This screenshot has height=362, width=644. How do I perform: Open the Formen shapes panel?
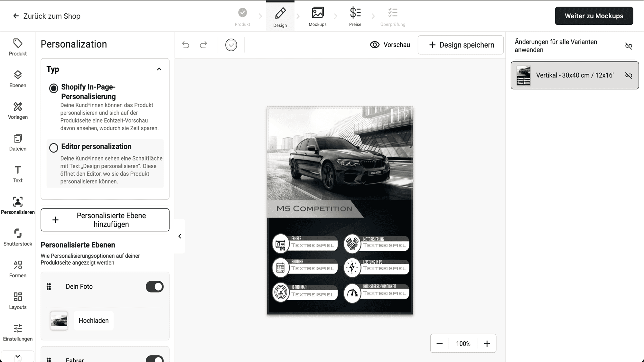18,269
